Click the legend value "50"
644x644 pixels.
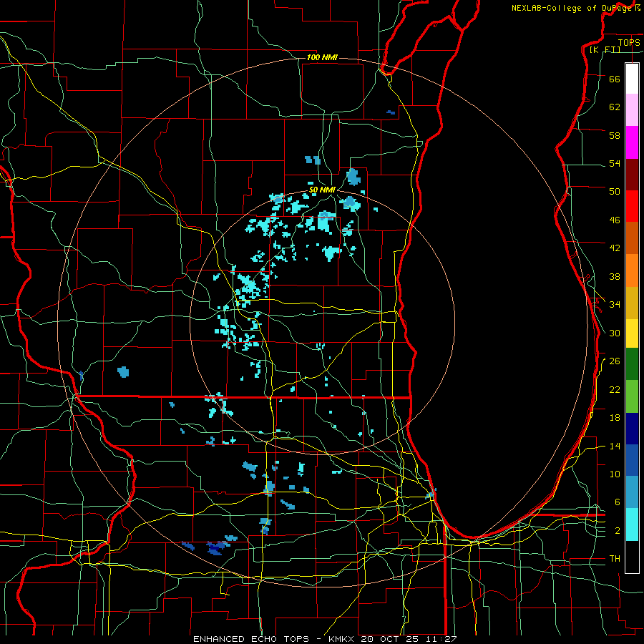615,191
